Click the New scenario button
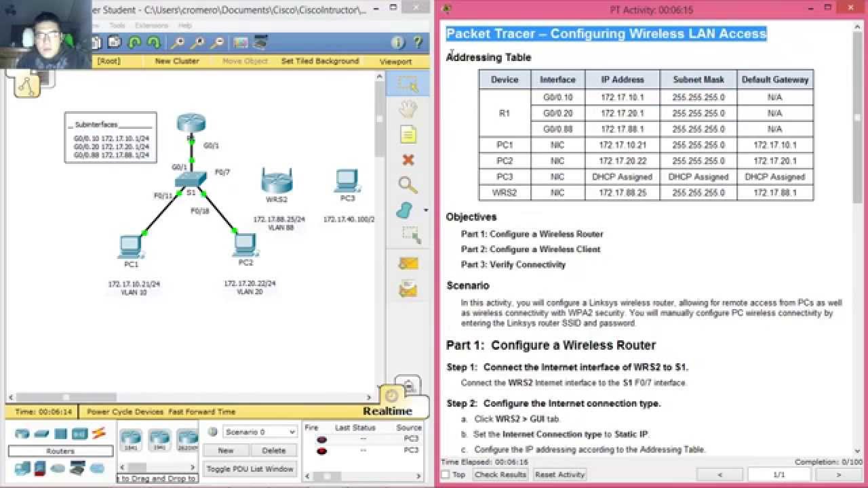This screenshot has width=868, height=488. tap(226, 450)
